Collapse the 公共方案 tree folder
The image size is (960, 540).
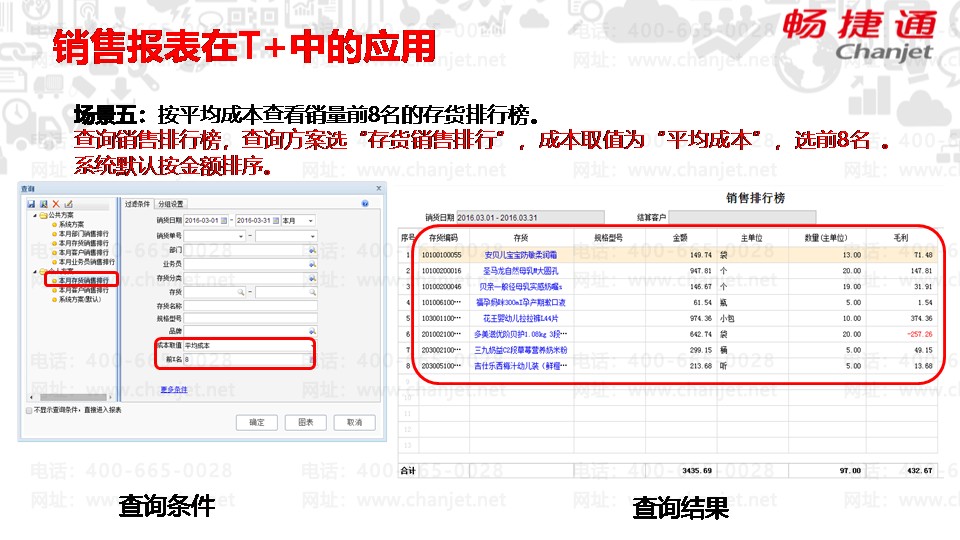(34, 216)
